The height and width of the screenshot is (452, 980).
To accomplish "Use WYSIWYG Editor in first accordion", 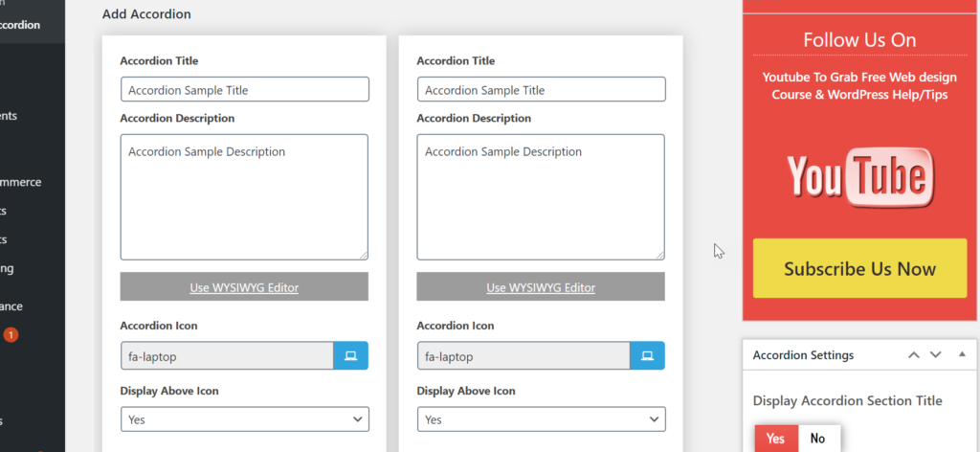I will 244,287.
